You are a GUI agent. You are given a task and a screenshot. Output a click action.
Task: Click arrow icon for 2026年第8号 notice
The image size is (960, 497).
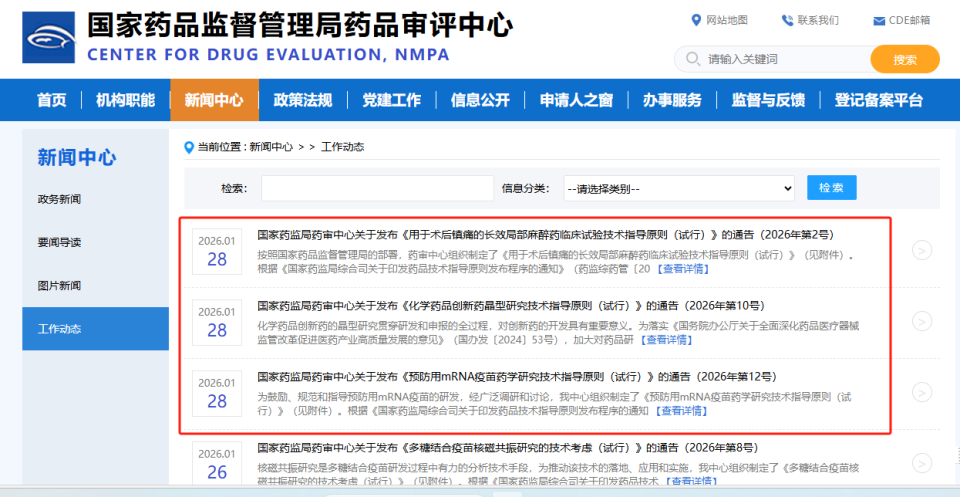[x=921, y=463]
